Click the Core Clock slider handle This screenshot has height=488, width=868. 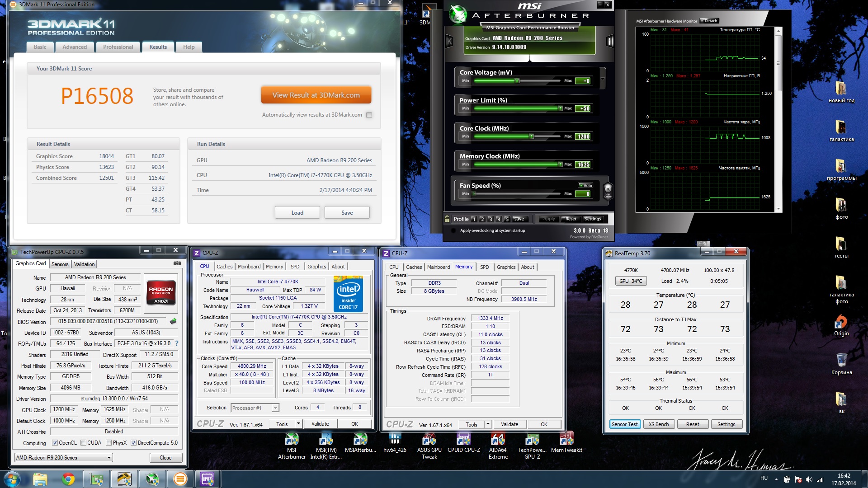tap(532, 136)
